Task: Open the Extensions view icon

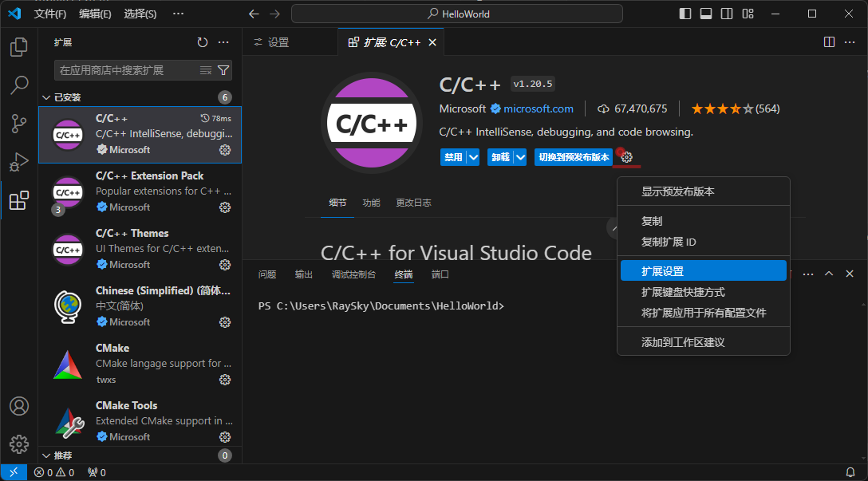Action: (x=19, y=200)
